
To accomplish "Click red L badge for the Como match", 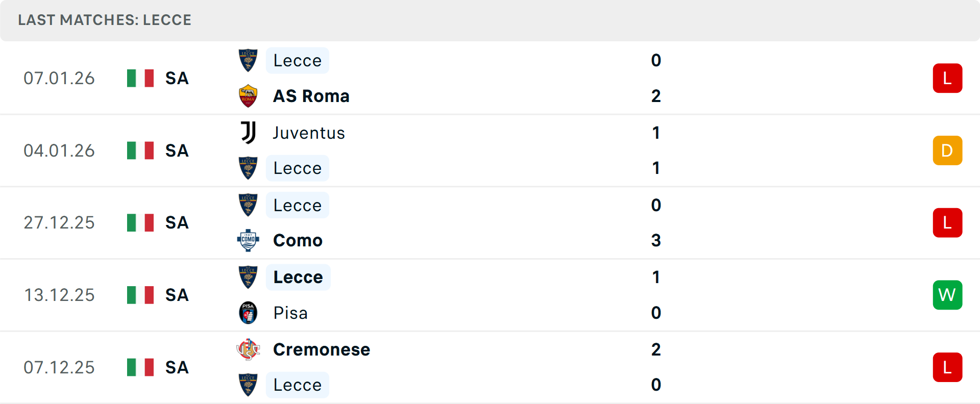I will point(947,223).
